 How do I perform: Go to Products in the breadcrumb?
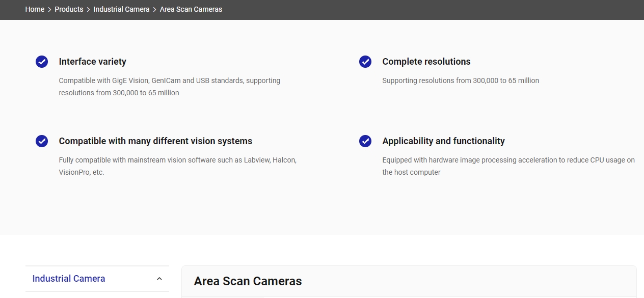69,9
